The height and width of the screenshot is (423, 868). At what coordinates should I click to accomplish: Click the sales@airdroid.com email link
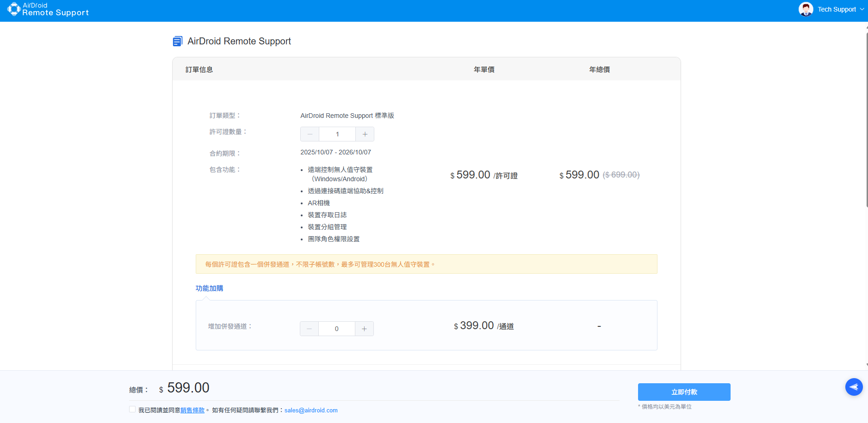(x=311, y=410)
